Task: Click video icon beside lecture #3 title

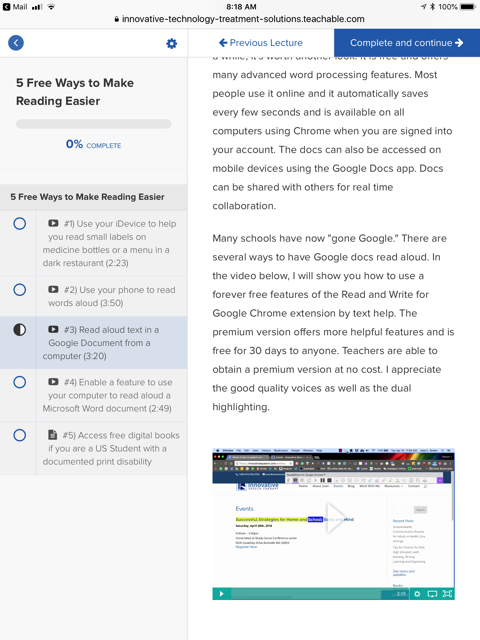Action: coord(53,329)
